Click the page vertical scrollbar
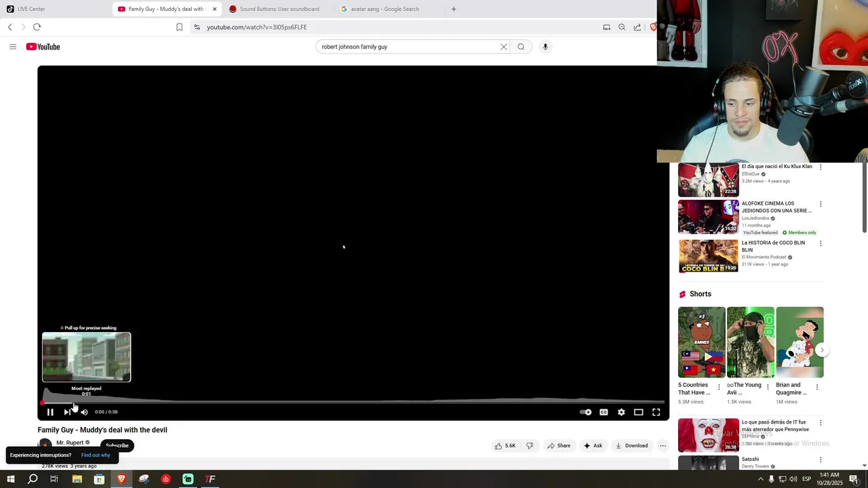Screen dimensions: 868x488 [x=864, y=198]
